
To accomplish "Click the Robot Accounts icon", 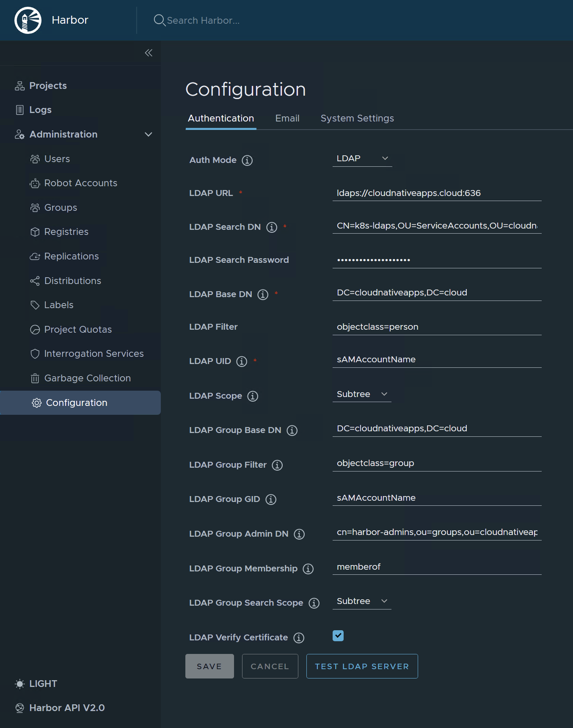I will pyautogui.click(x=35, y=183).
